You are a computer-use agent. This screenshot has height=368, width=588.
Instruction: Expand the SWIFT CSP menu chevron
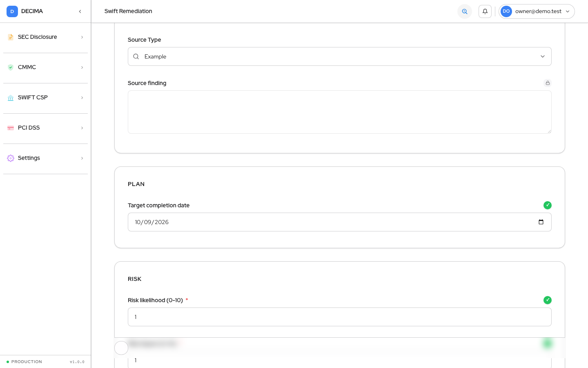[82, 98]
